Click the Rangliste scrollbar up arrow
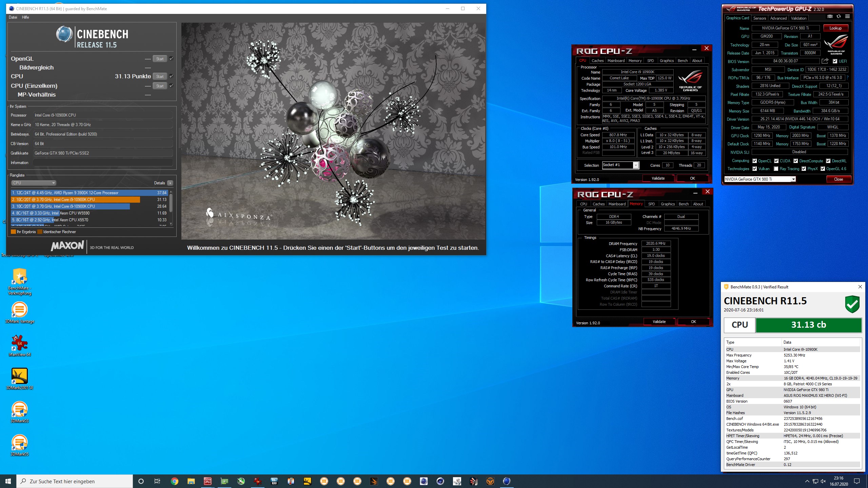The width and height of the screenshot is (868, 488). [x=171, y=192]
